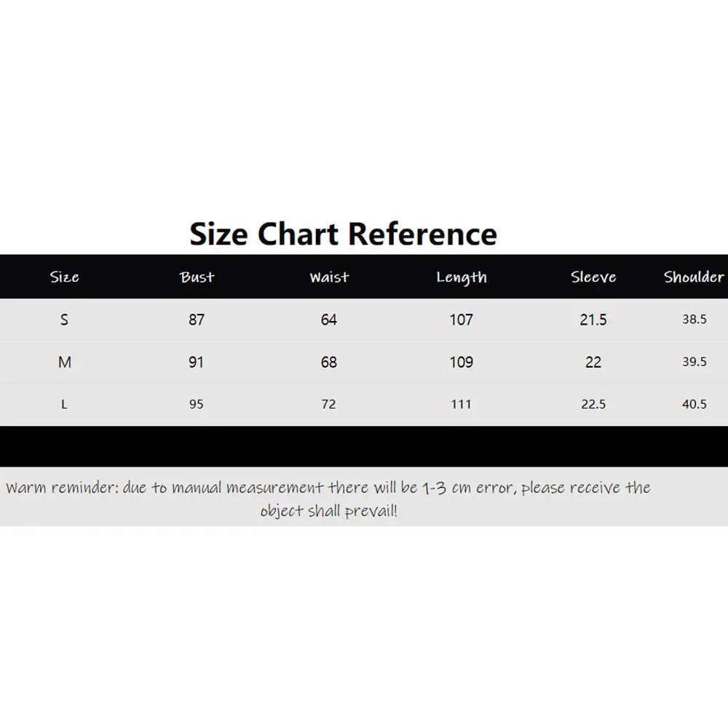The image size is (728, 728).
Task: Click the warm reminder measurement note
Action: point(328,499)
